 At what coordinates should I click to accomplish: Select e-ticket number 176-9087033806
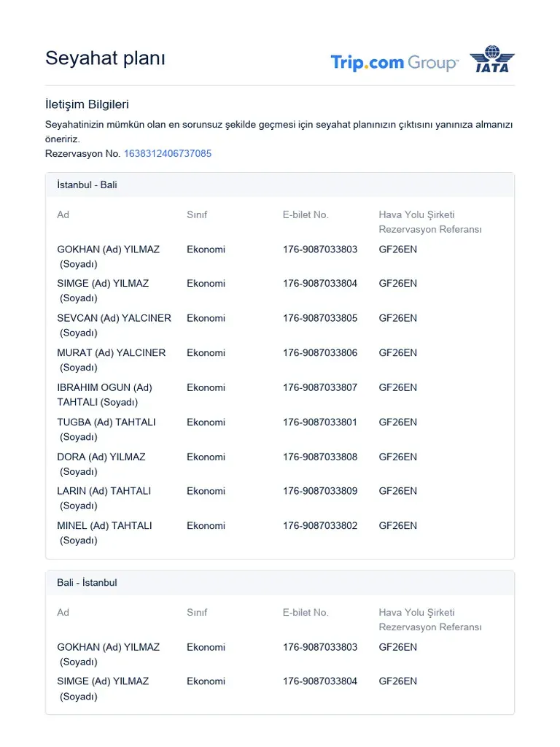[320, 353]
